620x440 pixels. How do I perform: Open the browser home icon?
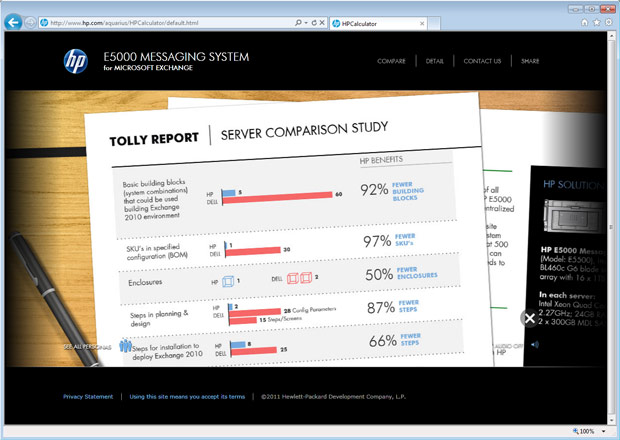(x=584, y=23)
